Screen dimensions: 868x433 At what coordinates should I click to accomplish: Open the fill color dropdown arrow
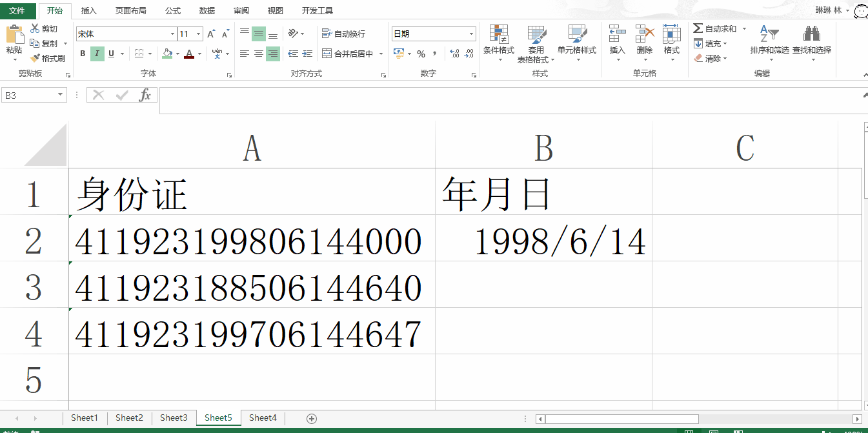point(176,54)
